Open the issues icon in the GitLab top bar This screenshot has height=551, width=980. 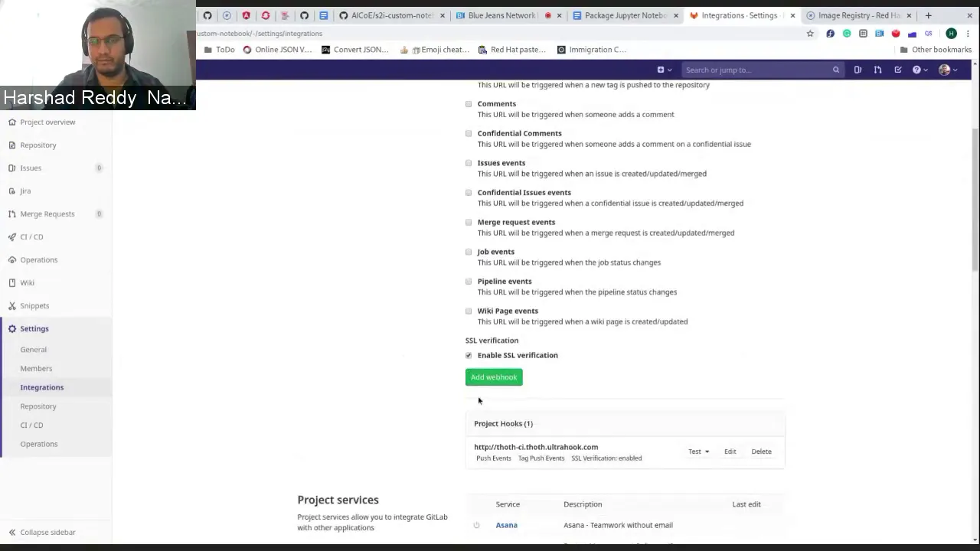pos(857,70)
